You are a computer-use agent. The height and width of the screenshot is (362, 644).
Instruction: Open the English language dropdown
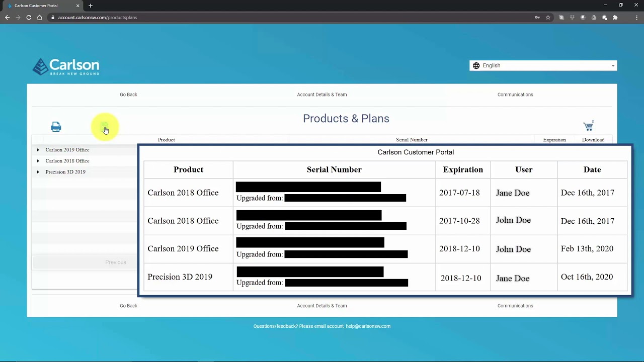tap(543, 66)
